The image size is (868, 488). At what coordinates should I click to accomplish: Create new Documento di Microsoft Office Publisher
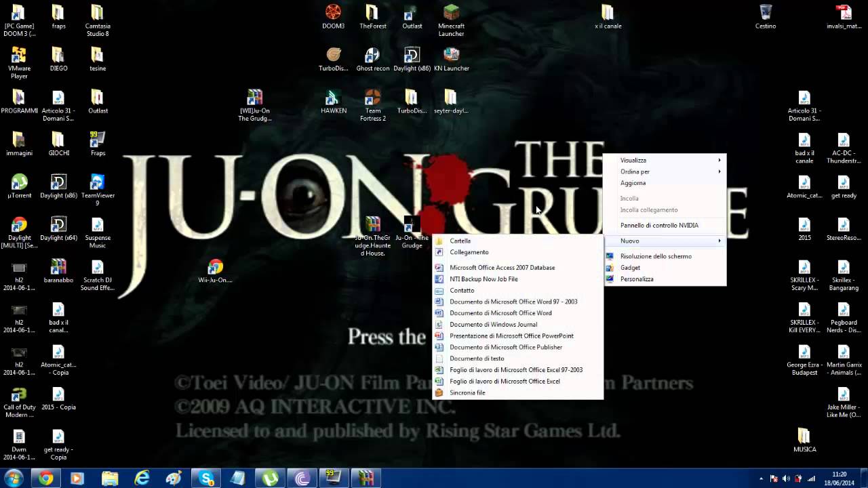(517, 347)
